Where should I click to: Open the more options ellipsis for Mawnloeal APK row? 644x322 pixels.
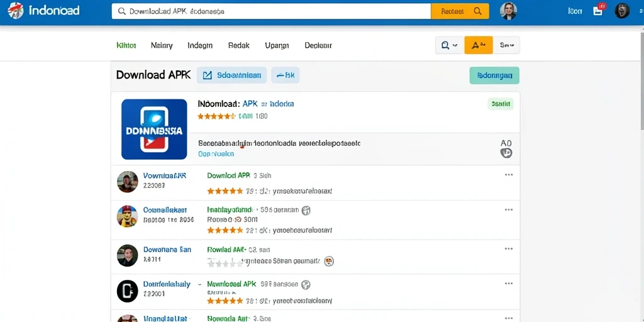(509, 284)
